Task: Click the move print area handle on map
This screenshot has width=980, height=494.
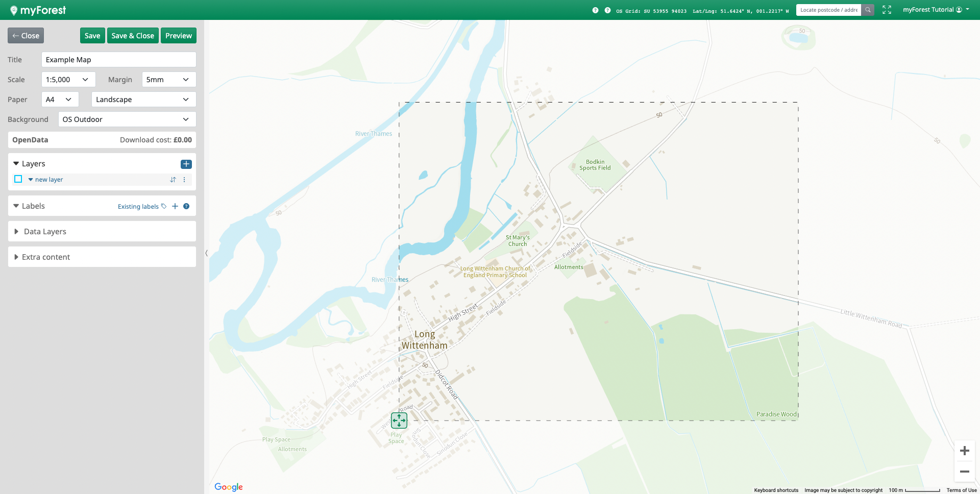Action: click(399, 421)
